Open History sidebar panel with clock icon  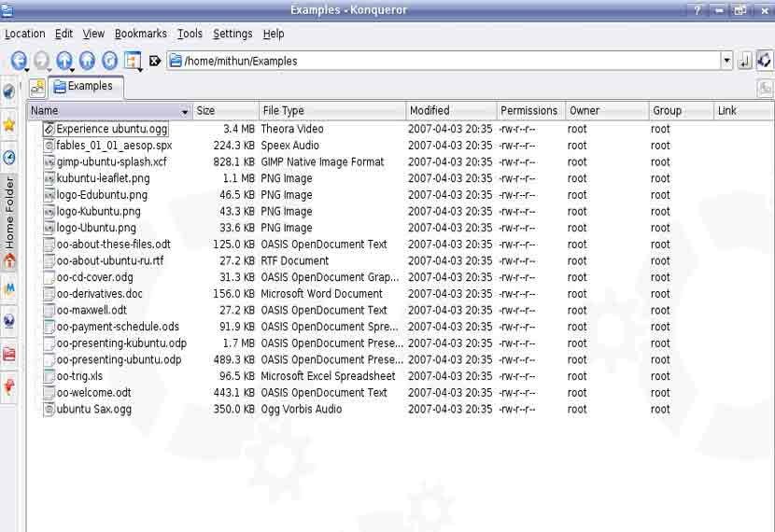point(9,158)
